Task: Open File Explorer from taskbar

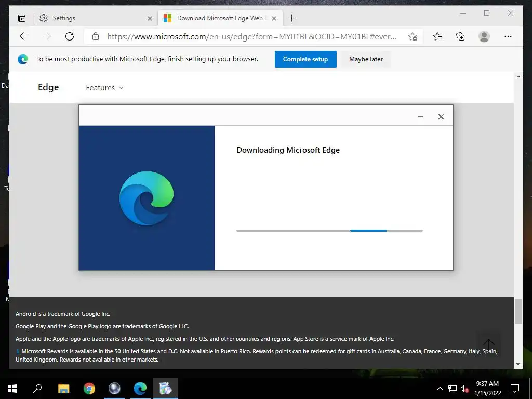Action: 64,389
